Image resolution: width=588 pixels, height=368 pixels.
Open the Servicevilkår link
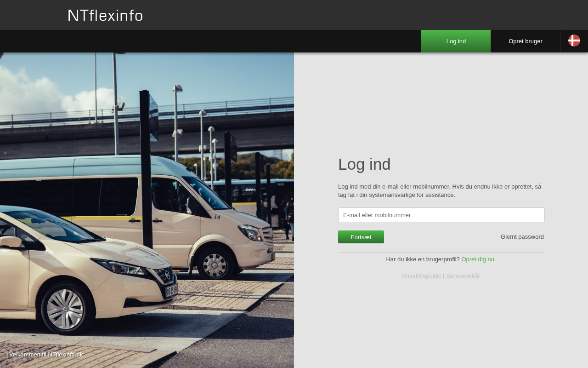463,276
